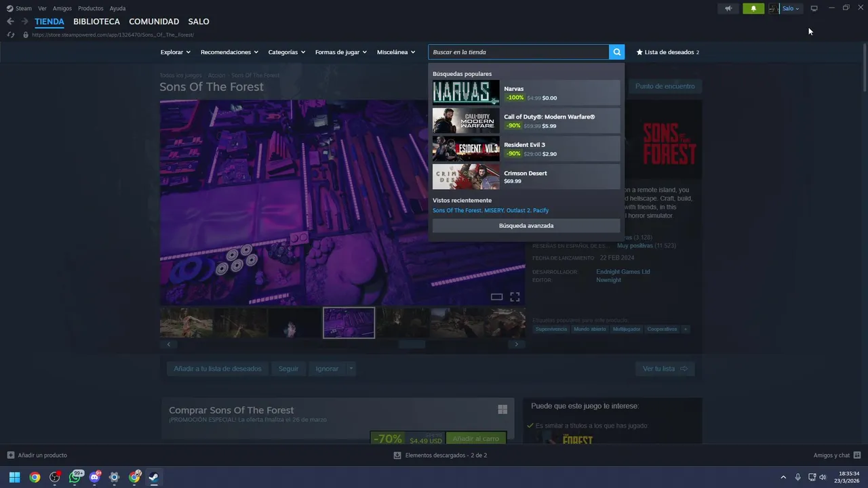
Task: Go forward with the right arrow
Action: pos(24,22)
